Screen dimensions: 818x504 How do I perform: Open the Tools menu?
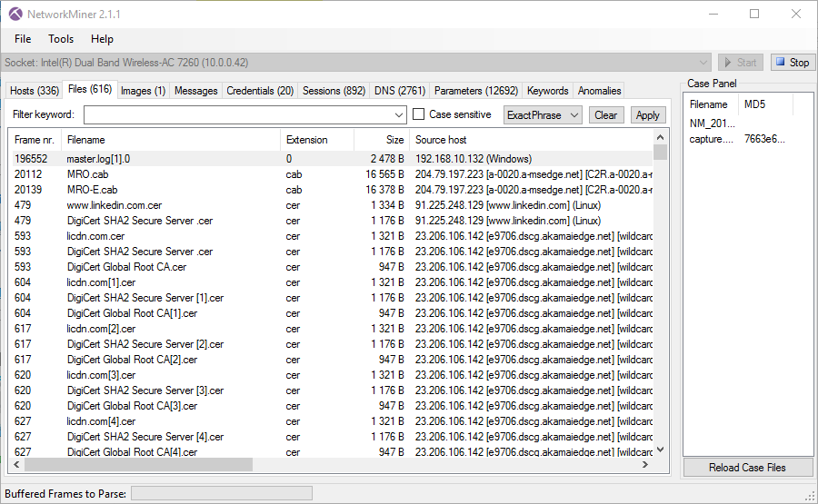click(61, 39)
